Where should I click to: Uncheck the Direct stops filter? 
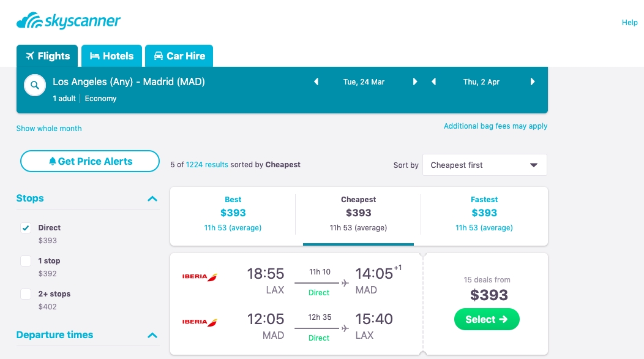click(26, 228)
